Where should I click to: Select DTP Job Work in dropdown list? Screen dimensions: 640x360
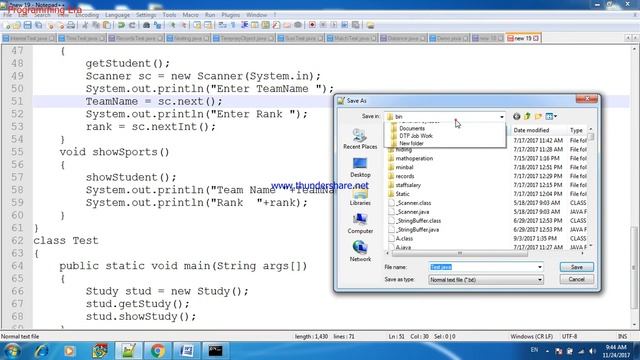click(x=416, y=136)
